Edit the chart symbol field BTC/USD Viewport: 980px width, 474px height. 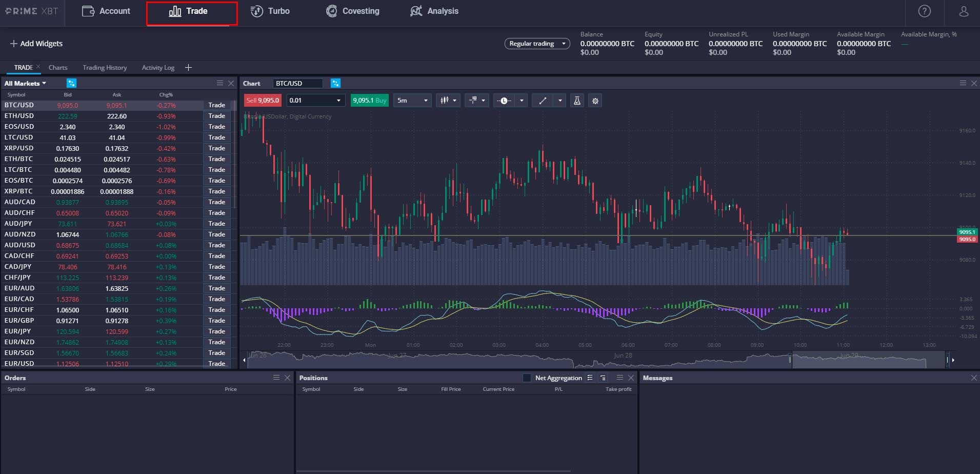click(x=297, y=83)
